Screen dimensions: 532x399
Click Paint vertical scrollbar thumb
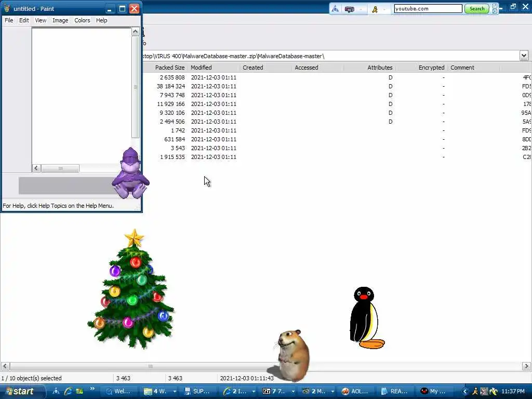point(136,87)
